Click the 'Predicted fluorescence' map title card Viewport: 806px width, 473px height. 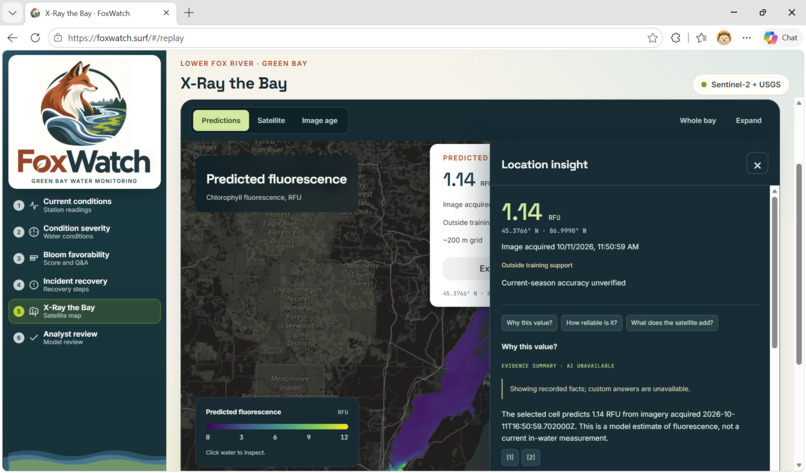[x=277, y=185]
